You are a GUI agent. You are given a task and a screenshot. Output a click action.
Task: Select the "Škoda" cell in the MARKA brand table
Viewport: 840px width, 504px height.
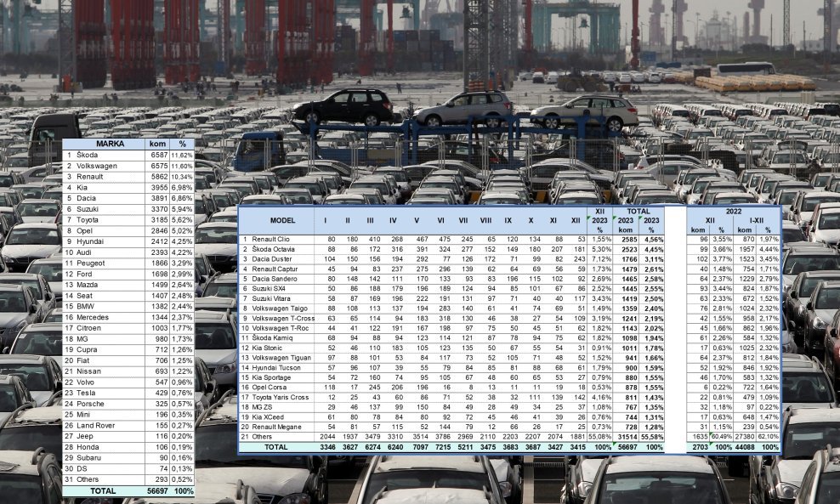tap(88, 155)
